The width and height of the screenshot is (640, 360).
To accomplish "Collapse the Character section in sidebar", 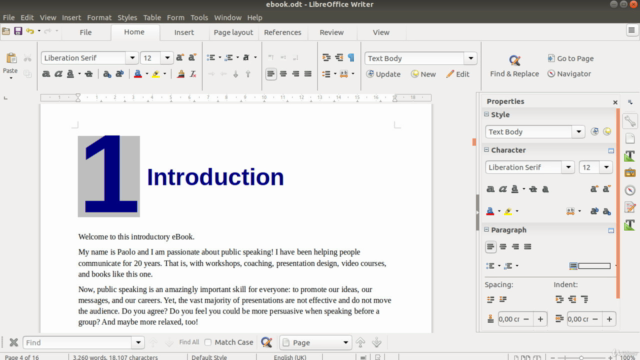I will 487,150.
